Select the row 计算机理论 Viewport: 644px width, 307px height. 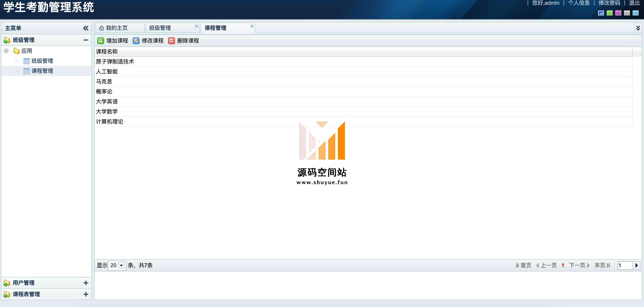363,122
